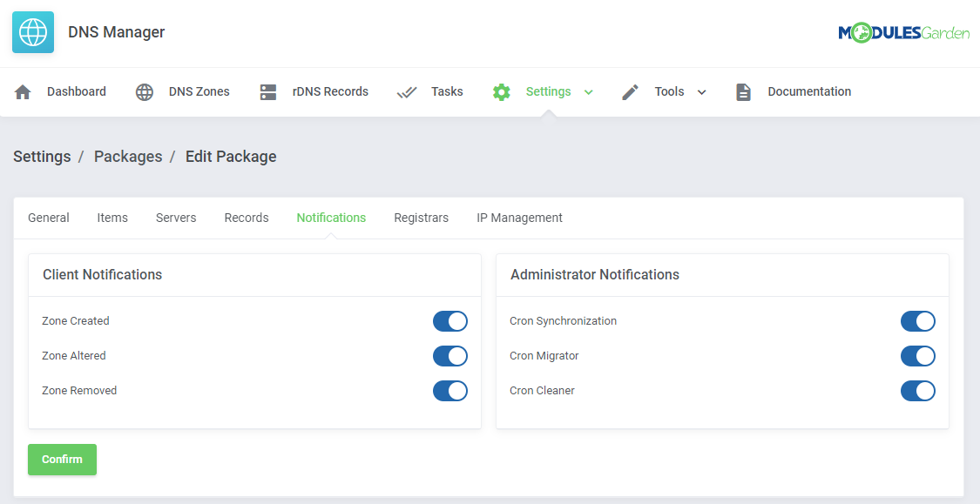The height and width of the screenshot is (504, 980).
Task: Switch to the Items tab
Action: [x=112, y=218]
